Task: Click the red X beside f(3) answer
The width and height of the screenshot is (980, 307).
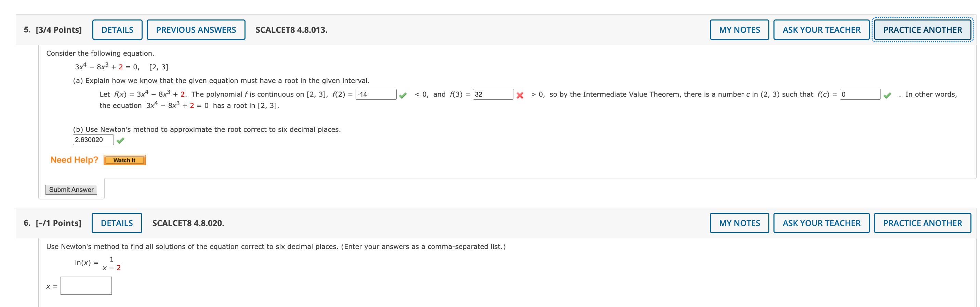Action: click(521, 95)
